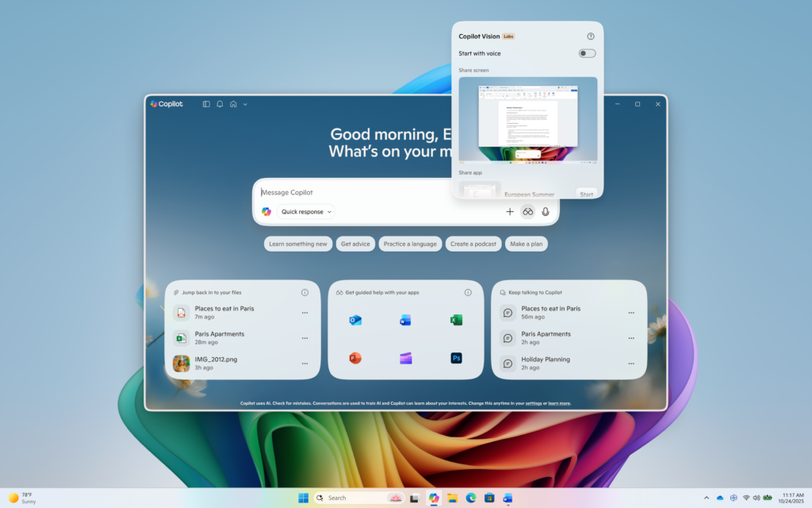The height and width of the screenshot is (508, 812).
Task: Open the chevron next to the home icon
Action: click(245, 103)
